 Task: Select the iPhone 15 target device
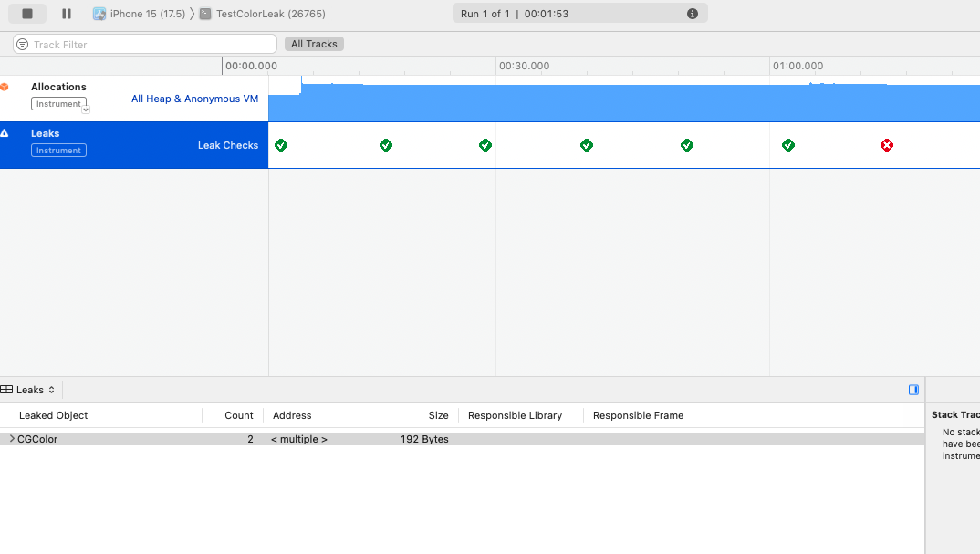[139, 14]
